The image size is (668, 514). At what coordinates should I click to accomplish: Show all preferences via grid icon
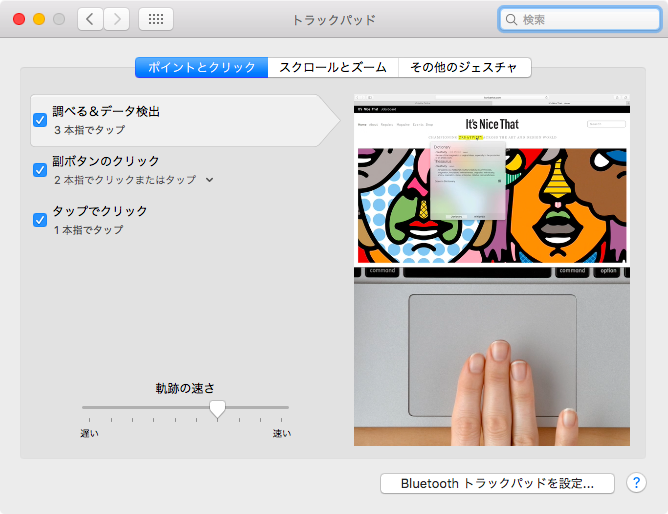tap(155, 19)
